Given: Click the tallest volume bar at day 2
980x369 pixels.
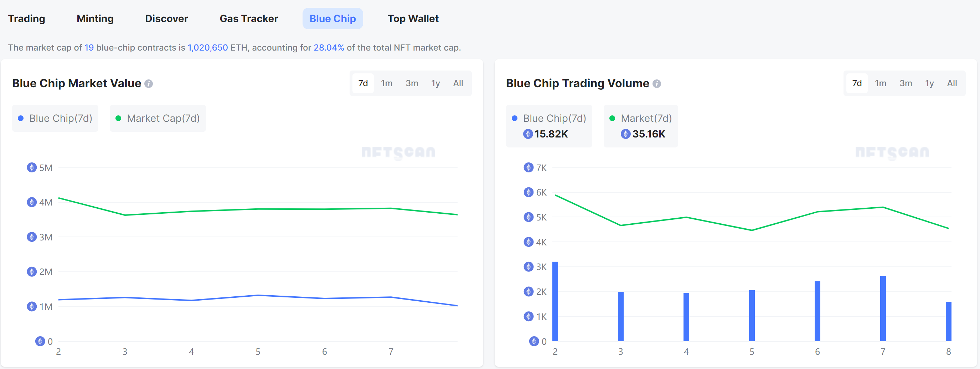Looking at the screenshot, I should (555, 301).
